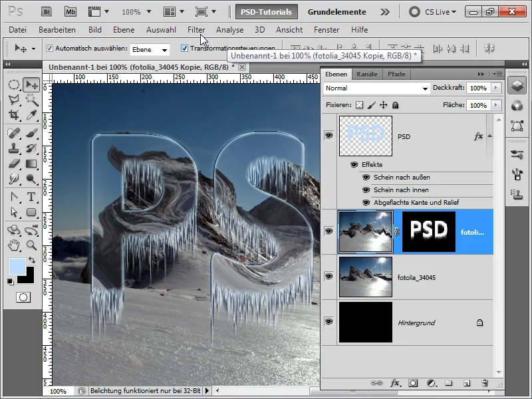Select the Brush tool
Image resolution: width=532 pixels, height=399 pixels.
click(x=31, y=133)
